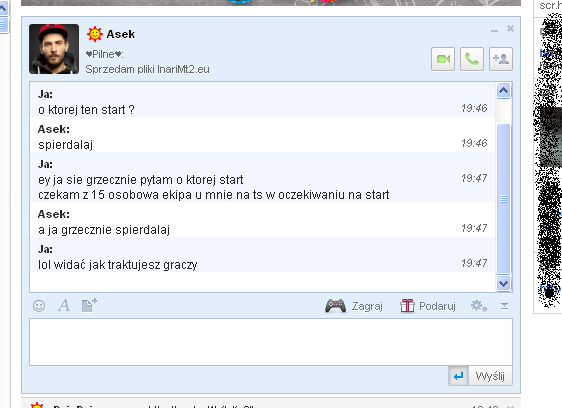
Task: Open Asek's avatar photo
Action: click(54, 49)
